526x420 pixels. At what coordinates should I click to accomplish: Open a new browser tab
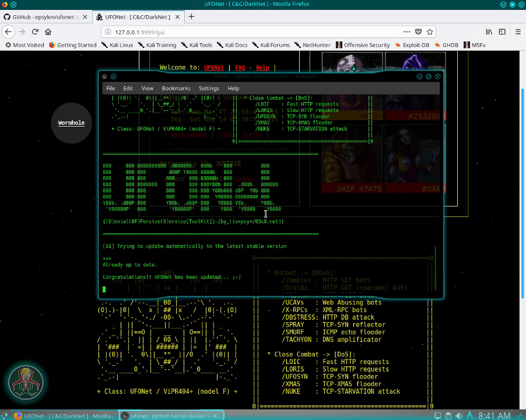(191, 17)
